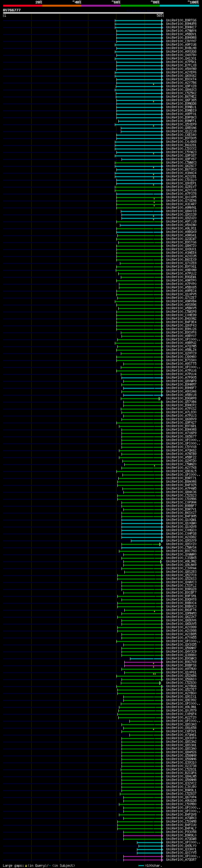The height and width of the screenshot is (868, 202).
Task: Select the UniRef100_B8BFS6 hit
Action: 181,666
